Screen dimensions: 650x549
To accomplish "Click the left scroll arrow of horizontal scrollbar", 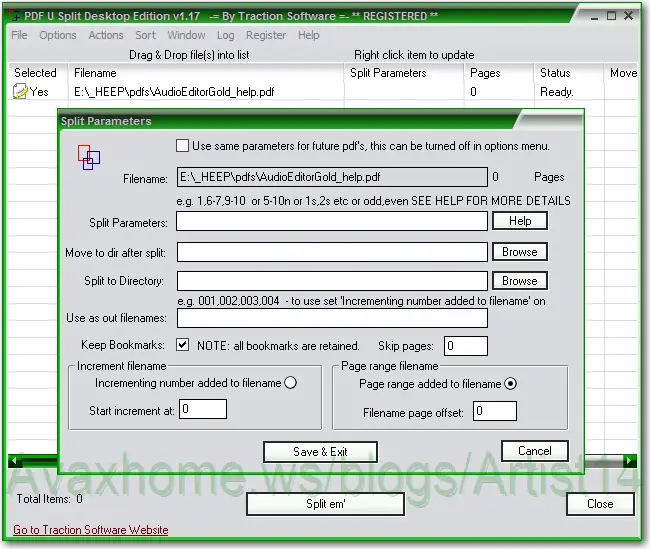I will pos(15,460).
